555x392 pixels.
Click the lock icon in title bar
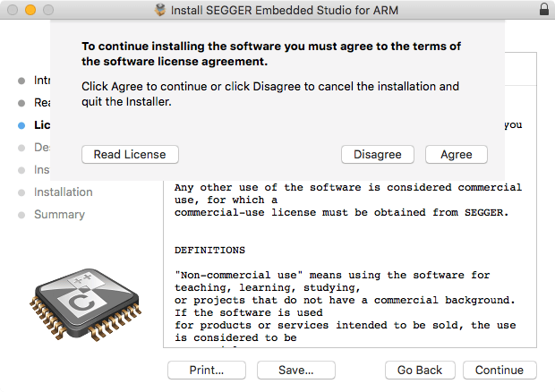pyautogui.click(x=544, y=10)
